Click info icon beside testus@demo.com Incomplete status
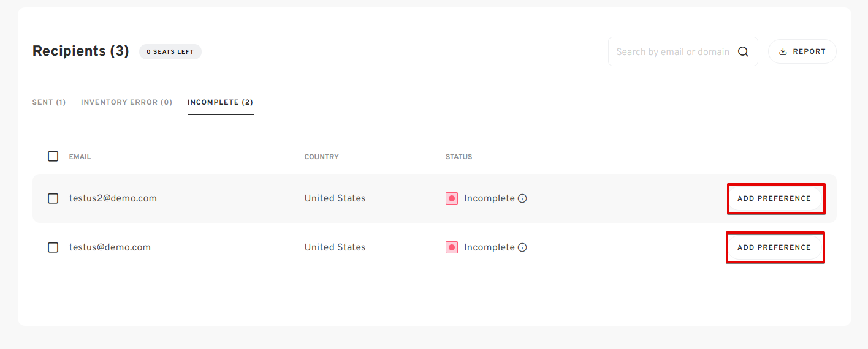The image size is (868, 349). (x=522, y=247)
